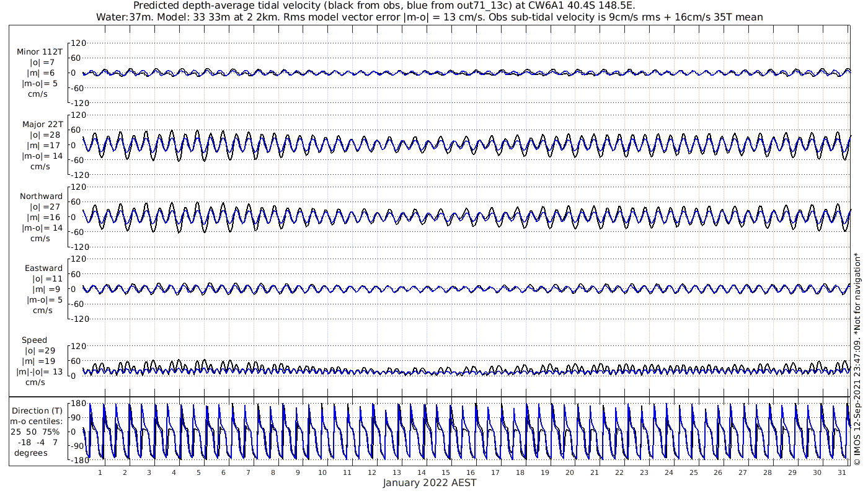The height and width of the screenshot is (496, 868).
Task: Click day '15' on the date axis
Action: point(446,472)
